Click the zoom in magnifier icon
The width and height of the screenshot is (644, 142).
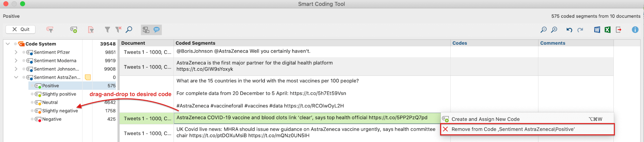coord(554,30)
